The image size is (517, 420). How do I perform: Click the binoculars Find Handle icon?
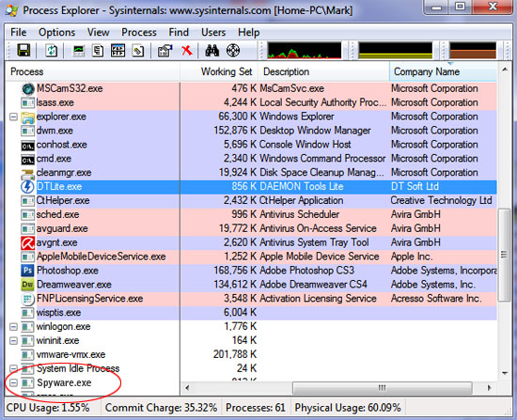212,51
